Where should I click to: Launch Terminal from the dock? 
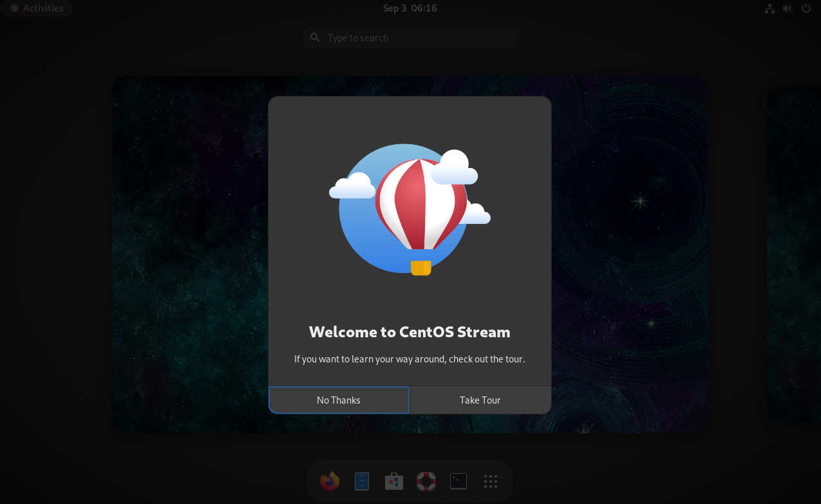click(x=458, y=481)
